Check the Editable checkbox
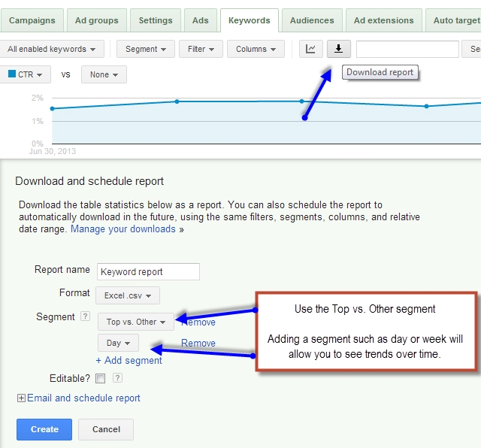 100,378
